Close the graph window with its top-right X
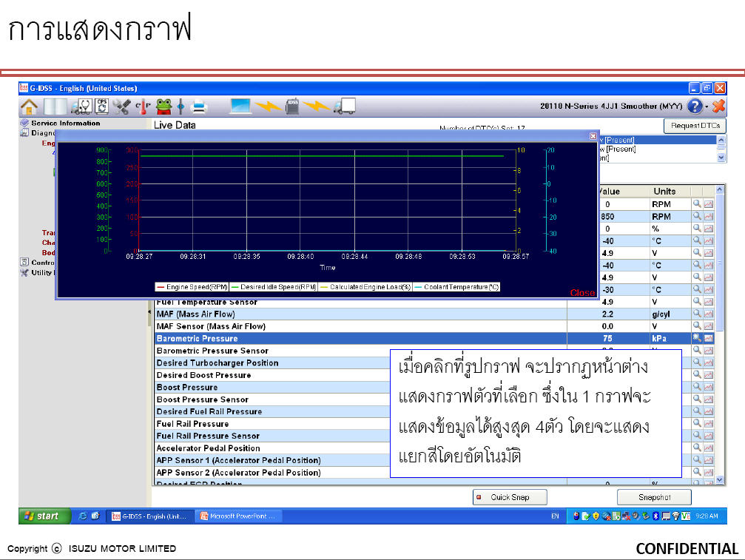Viewport: 745px width, 560px height. (x=593, y=136)
